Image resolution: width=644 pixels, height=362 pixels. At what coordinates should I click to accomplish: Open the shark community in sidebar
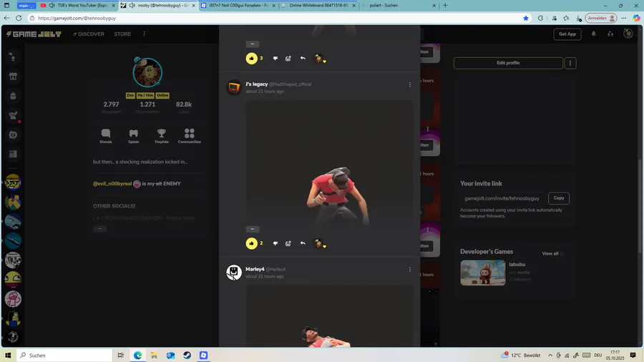point(13,221)
